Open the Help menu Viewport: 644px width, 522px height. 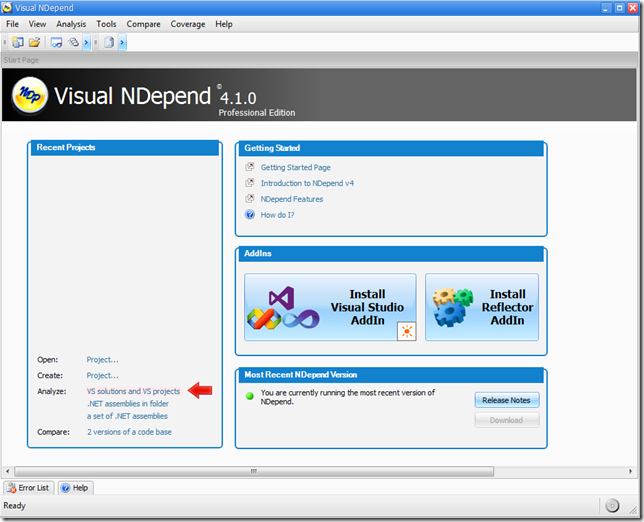tap(224, 24)
